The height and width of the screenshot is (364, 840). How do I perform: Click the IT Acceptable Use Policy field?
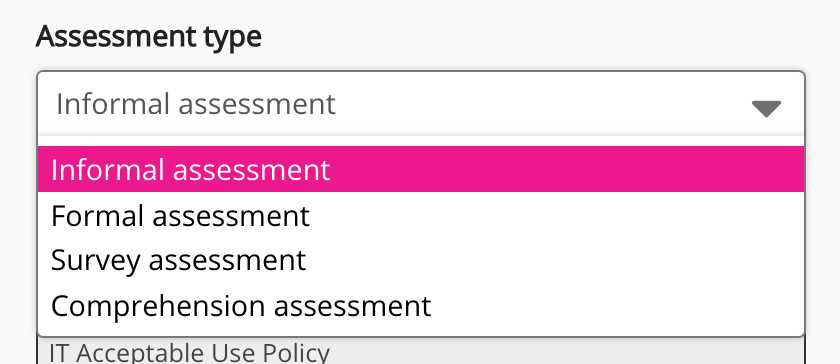[421, 351]
